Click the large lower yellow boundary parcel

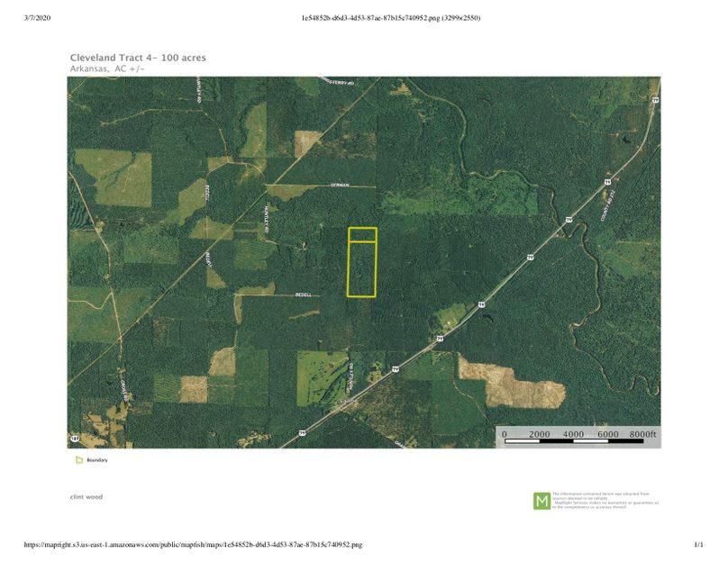[x=362, y=269]
